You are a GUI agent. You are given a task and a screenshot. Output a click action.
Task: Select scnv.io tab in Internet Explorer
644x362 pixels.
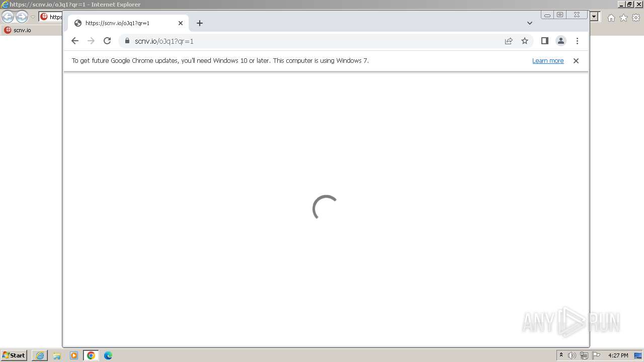[x=31, y=30]
